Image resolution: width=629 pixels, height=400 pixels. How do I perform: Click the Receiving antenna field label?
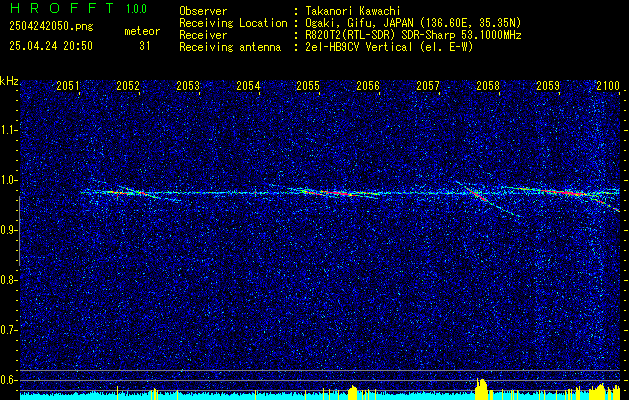point(230,47)
